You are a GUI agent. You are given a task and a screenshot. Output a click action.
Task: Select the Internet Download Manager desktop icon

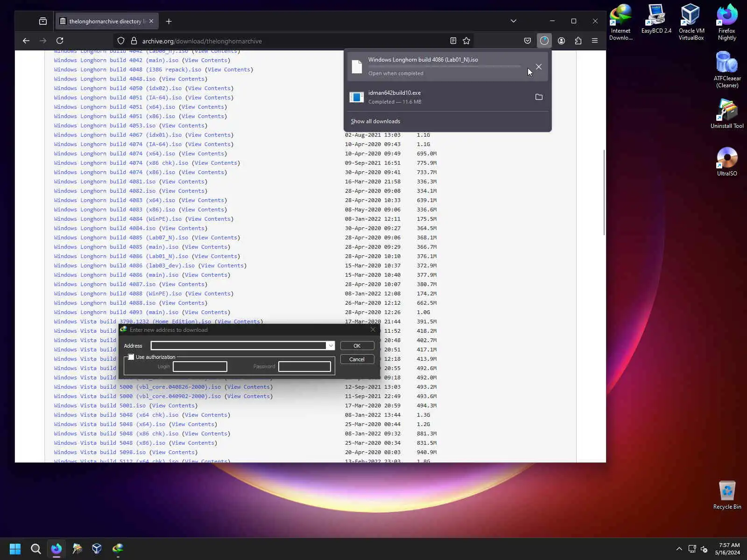(x=620, y=22)
